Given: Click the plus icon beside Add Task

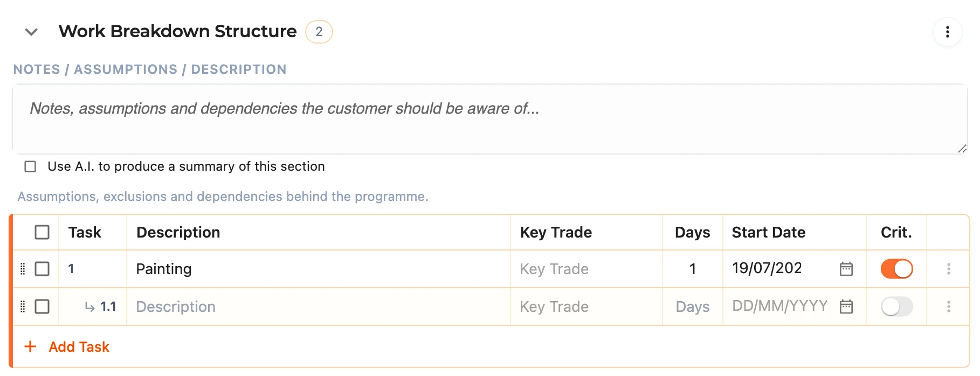Looking at the screenshot, I should [x=31, y=346].
